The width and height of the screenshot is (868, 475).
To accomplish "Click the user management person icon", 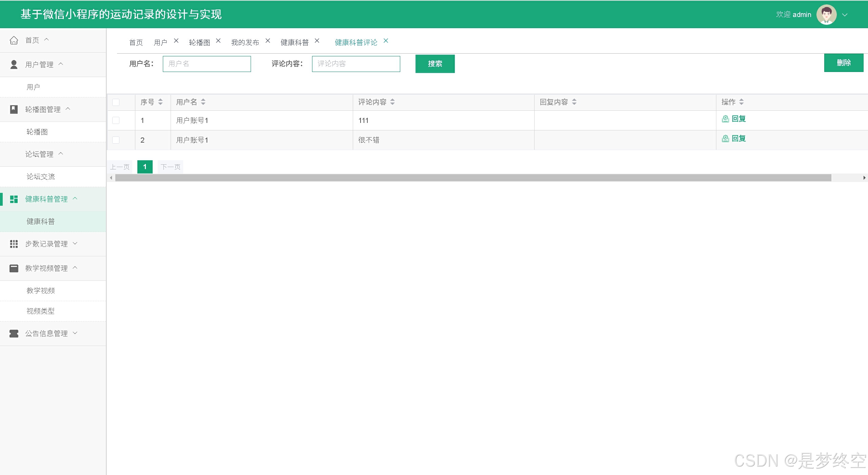I will pos(14,65).
